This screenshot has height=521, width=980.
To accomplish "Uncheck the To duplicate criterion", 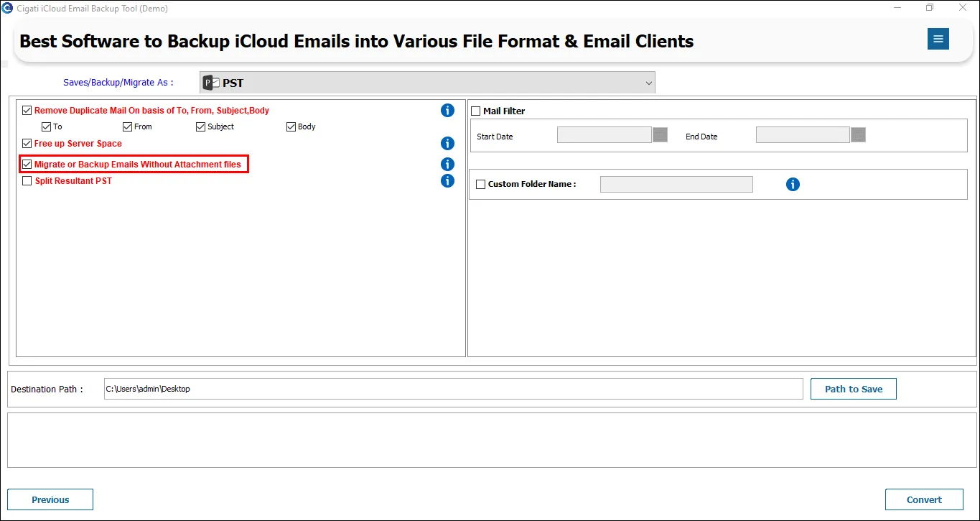I will pos(47,126).
